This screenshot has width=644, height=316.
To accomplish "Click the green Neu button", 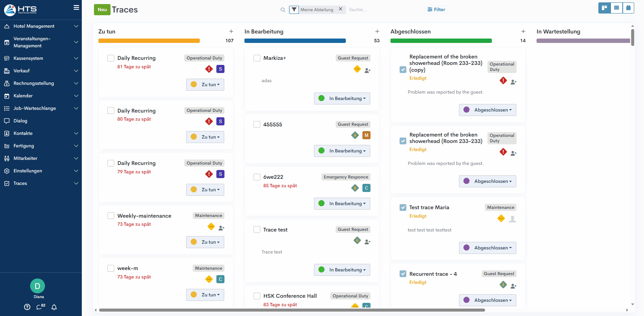I will 102,9.
